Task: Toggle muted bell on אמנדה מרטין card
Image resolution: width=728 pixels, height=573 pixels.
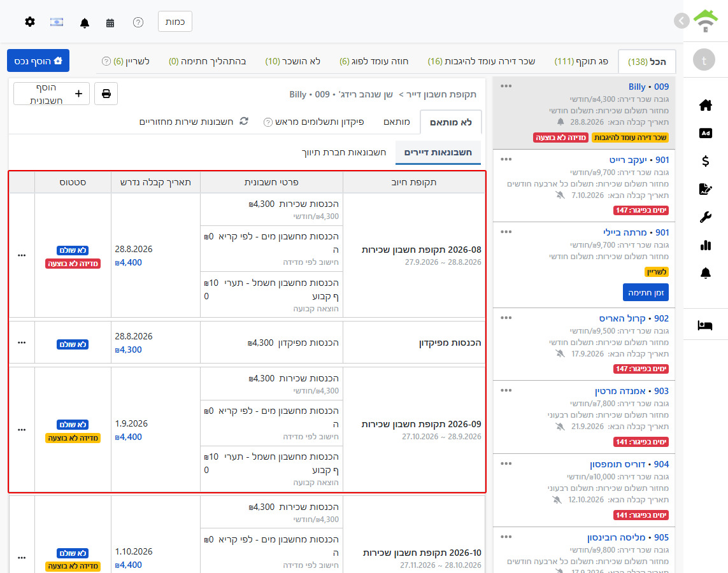Action: pyautogui.click(x=560, y=427)
